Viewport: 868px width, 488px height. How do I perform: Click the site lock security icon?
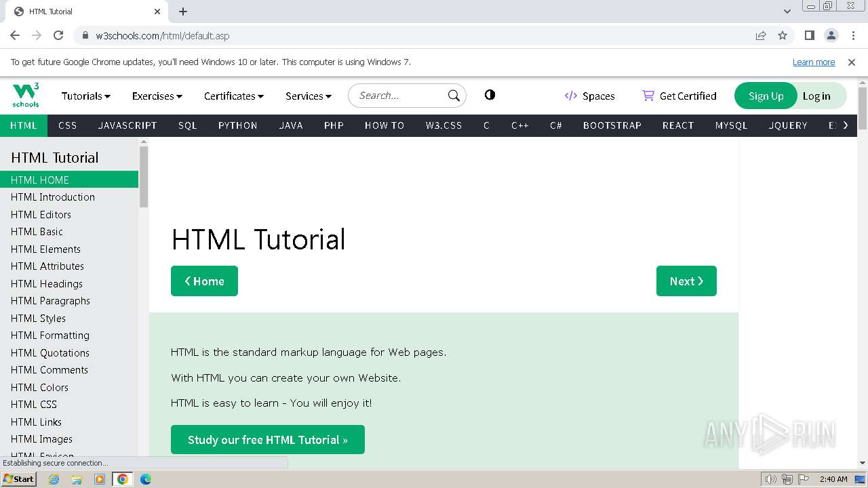(x=85, y=35)
